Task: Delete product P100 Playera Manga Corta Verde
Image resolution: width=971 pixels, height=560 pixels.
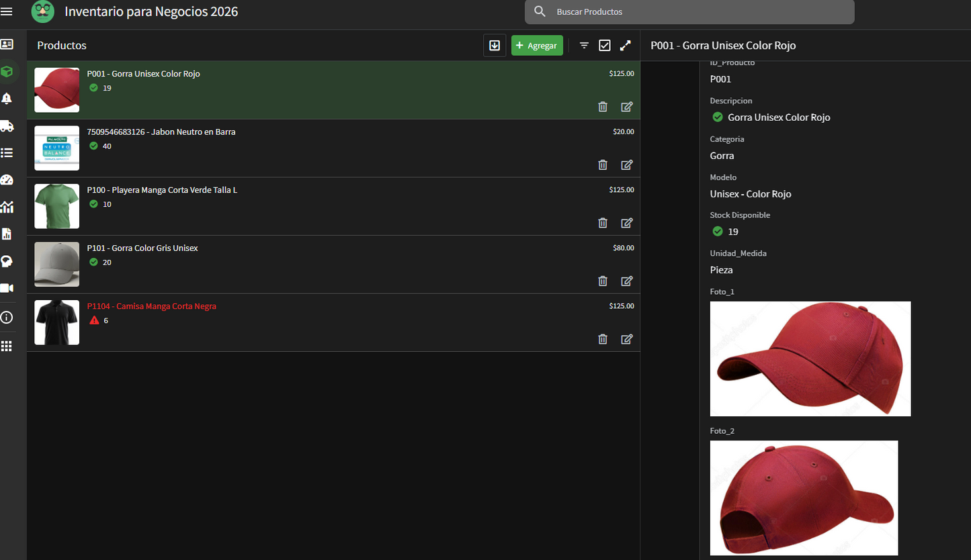Action: tap(603, 223)
